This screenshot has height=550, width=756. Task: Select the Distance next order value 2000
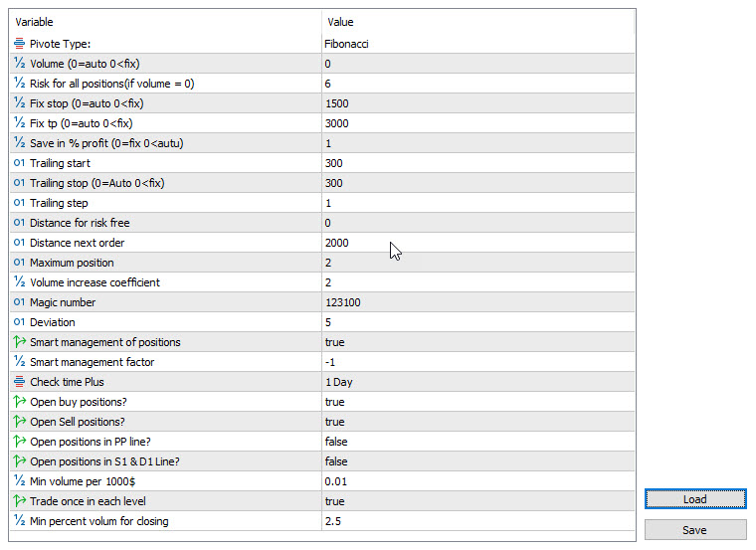tap(336, 243)
